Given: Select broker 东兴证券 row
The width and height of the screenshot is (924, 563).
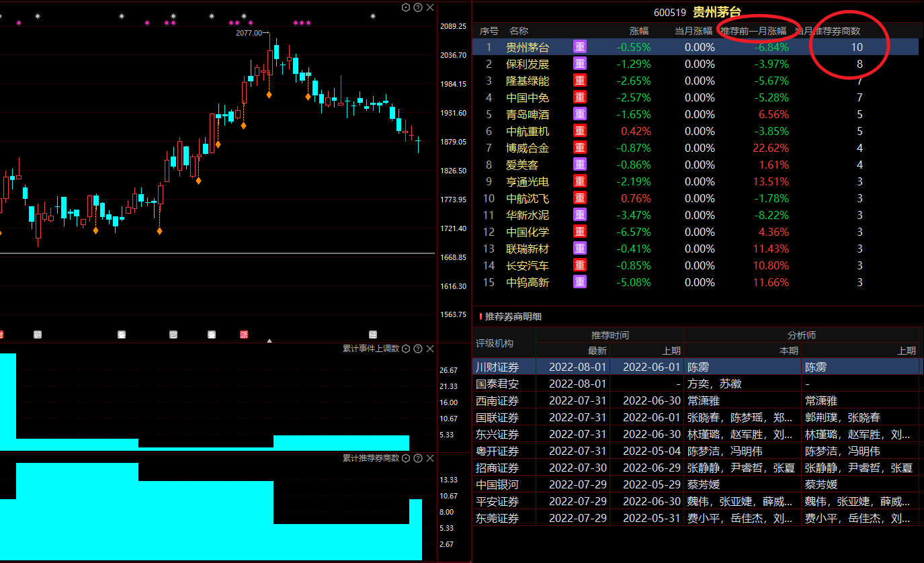Looking at the screenshot, I should 698,434.
